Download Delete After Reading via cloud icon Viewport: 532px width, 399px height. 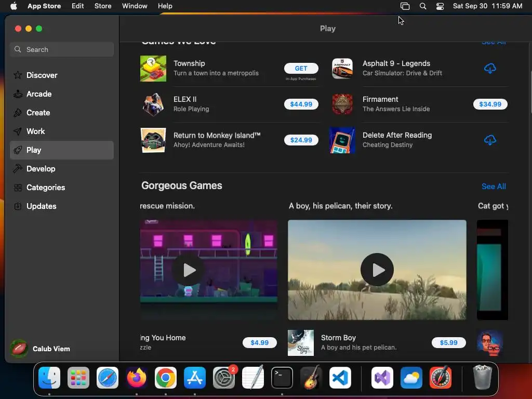489,140
